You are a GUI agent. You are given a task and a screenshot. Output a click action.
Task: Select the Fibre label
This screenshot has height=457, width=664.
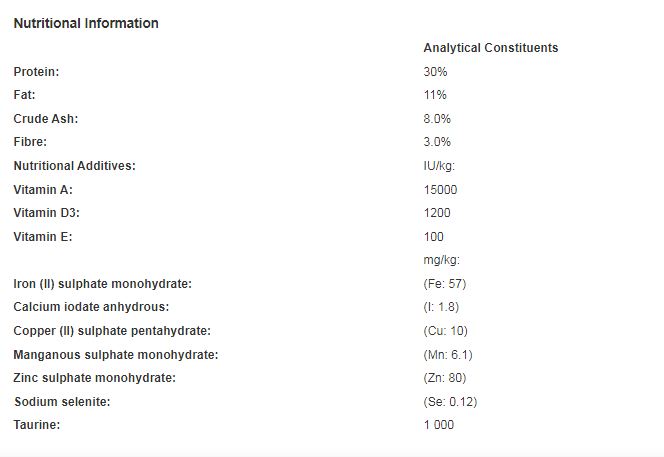point(30,142)
